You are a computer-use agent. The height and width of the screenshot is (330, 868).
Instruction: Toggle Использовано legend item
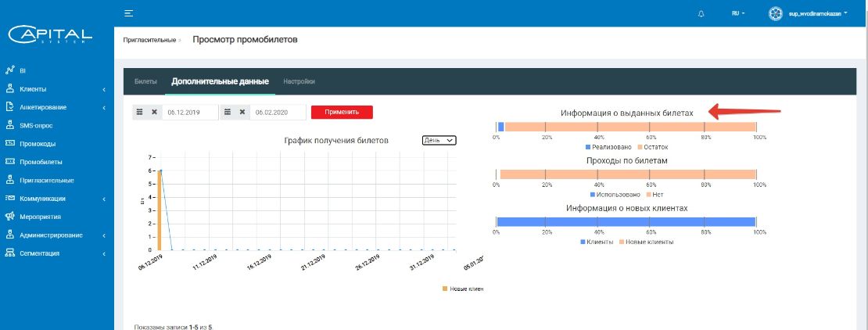(x=615, y=195)
